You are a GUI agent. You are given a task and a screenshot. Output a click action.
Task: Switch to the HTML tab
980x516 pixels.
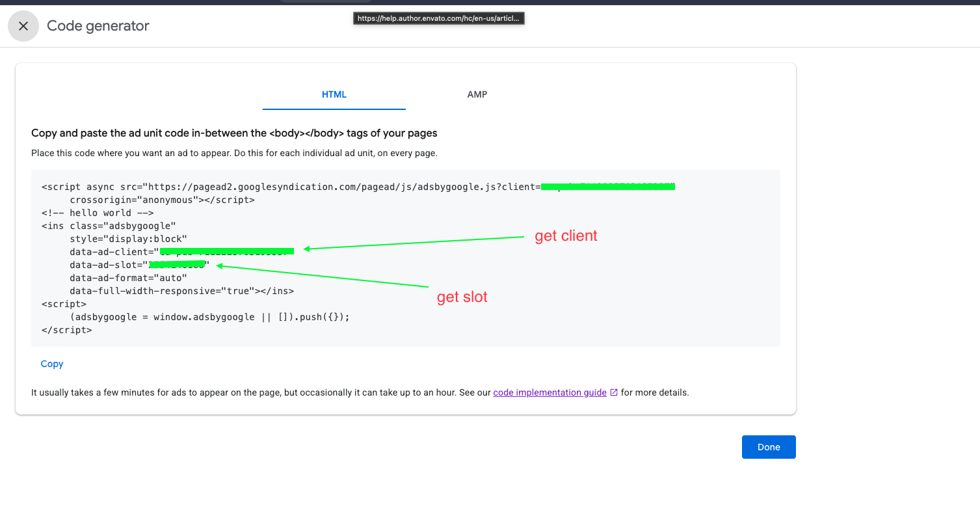tap(334, 94)
